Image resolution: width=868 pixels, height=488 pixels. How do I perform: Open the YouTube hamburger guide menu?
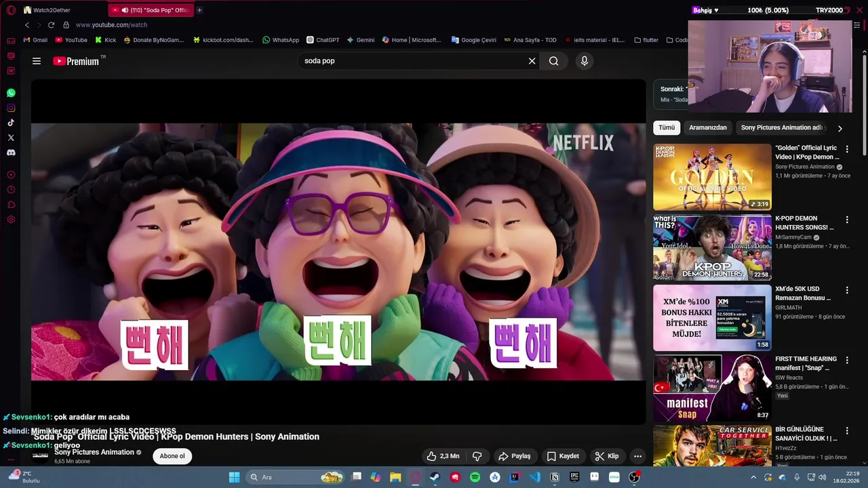click(x=37, y=61)
